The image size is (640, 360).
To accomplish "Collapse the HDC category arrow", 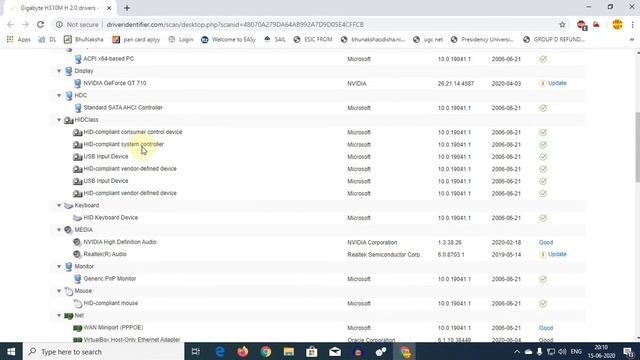I will 59,96.
